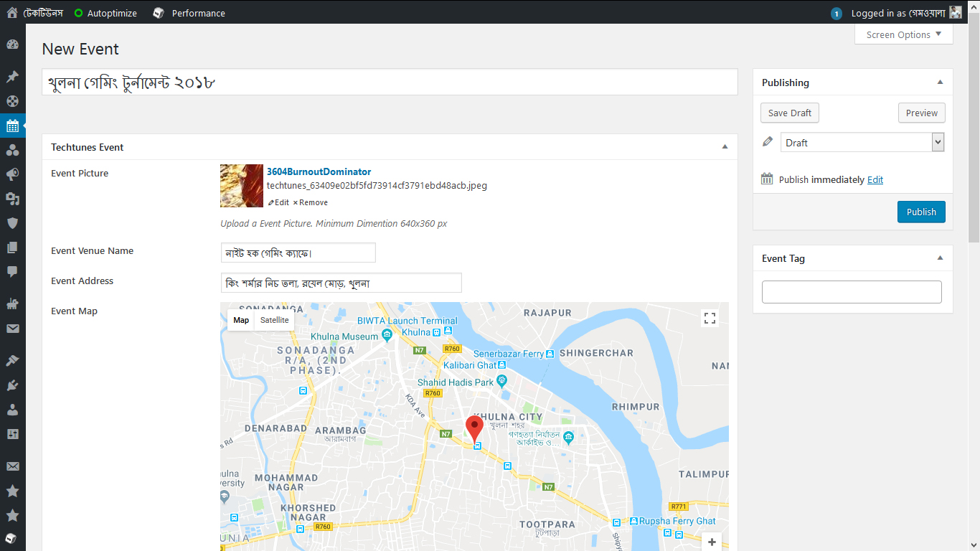Focus the event title input field
Image resolution: width=980 pixels, height=551 pixels.
390,82
